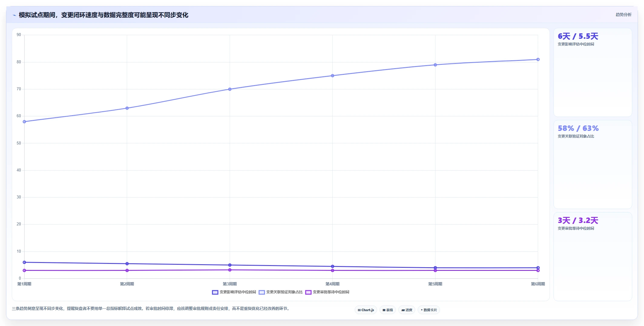
Task: Click the purple line's point at 第1周期
Action: point(24,271)
